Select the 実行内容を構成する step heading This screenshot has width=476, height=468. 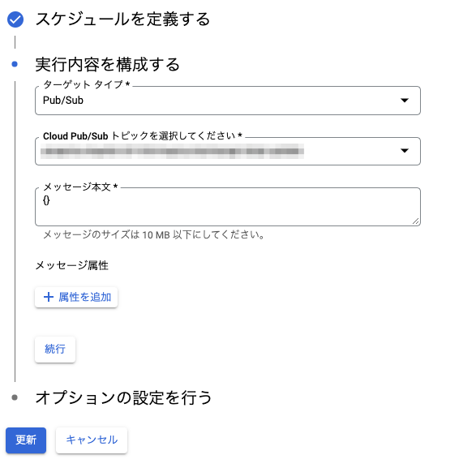[108, 64]
